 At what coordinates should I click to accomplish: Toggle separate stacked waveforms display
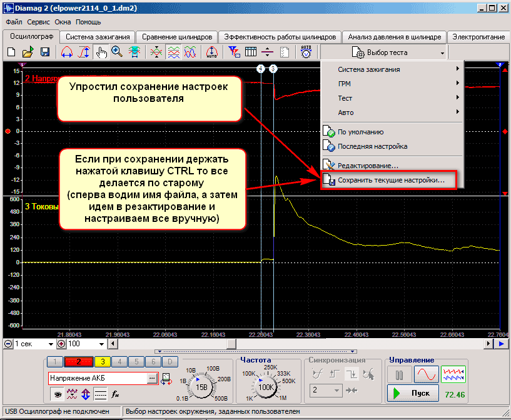click(x=173, y=52)
